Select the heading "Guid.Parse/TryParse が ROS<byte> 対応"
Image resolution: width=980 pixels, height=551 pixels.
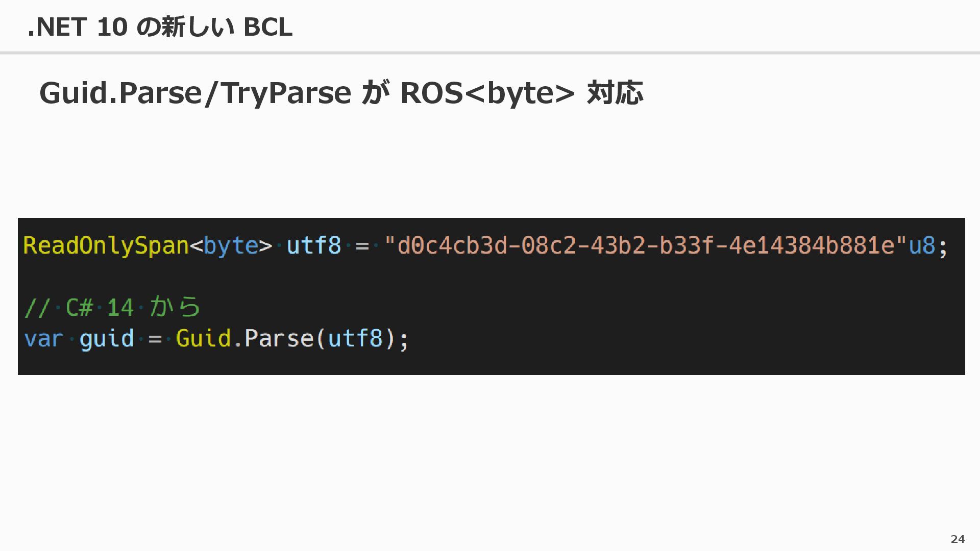point(341,93)
